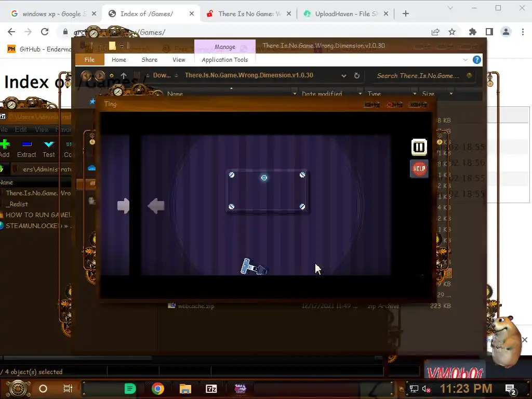Open the Start button on taskbar
Screen dimensions: 532x399
[19, 389]
